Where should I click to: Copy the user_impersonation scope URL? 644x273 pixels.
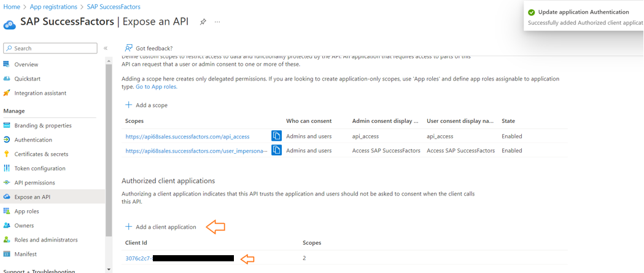point(276,150)
